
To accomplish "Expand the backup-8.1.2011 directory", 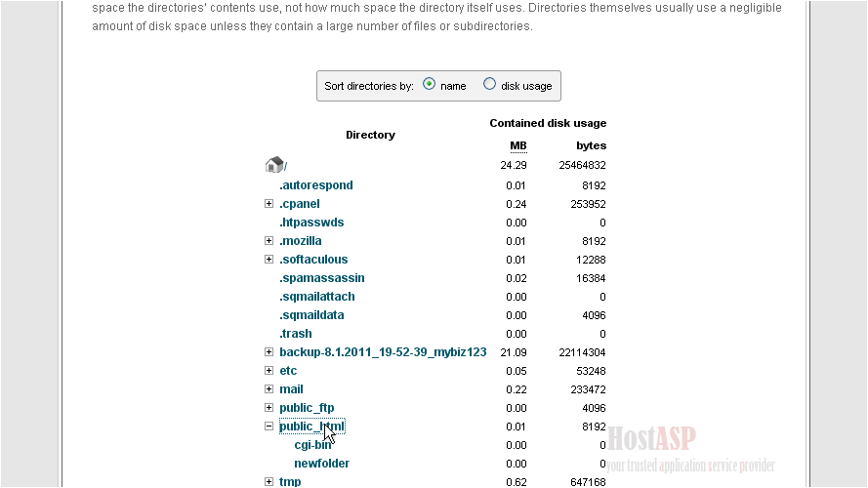I will click(x=269, y=352).
